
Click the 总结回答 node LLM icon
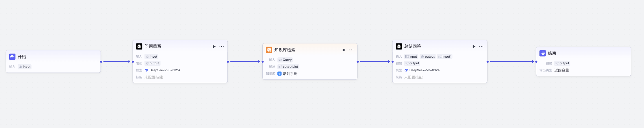click(399, 46)
